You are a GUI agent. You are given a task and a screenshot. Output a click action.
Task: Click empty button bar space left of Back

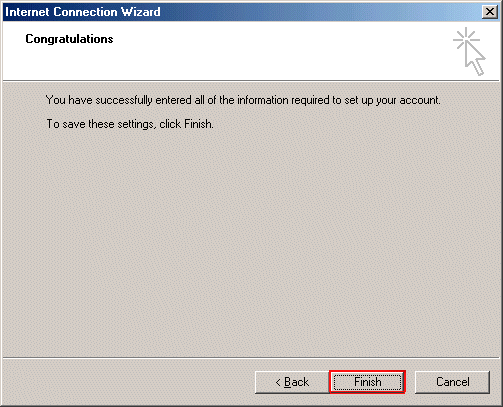coord(130,382)
